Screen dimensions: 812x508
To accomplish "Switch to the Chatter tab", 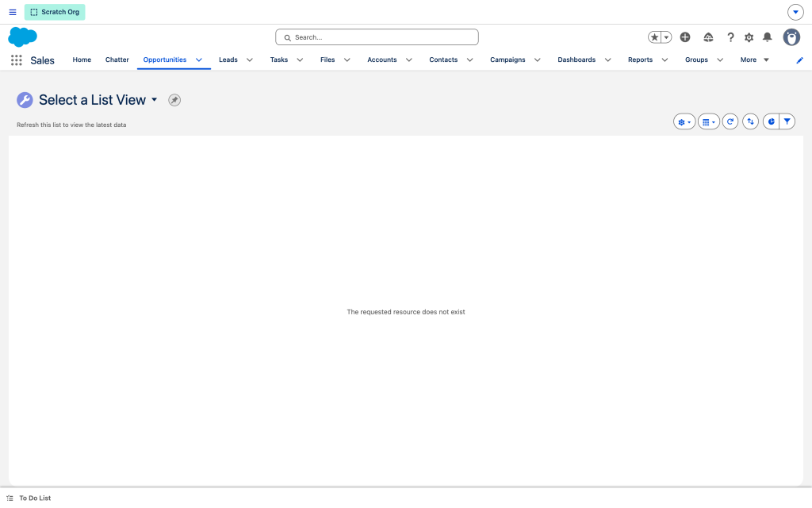I will point(117,60).
